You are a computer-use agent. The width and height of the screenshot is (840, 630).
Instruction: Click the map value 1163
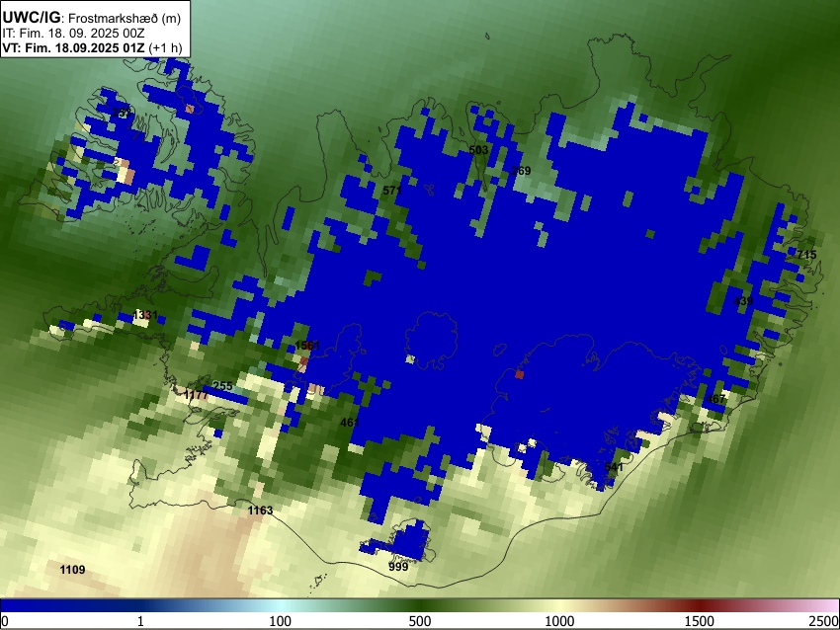pyautogui.click(x=260, y=511)
